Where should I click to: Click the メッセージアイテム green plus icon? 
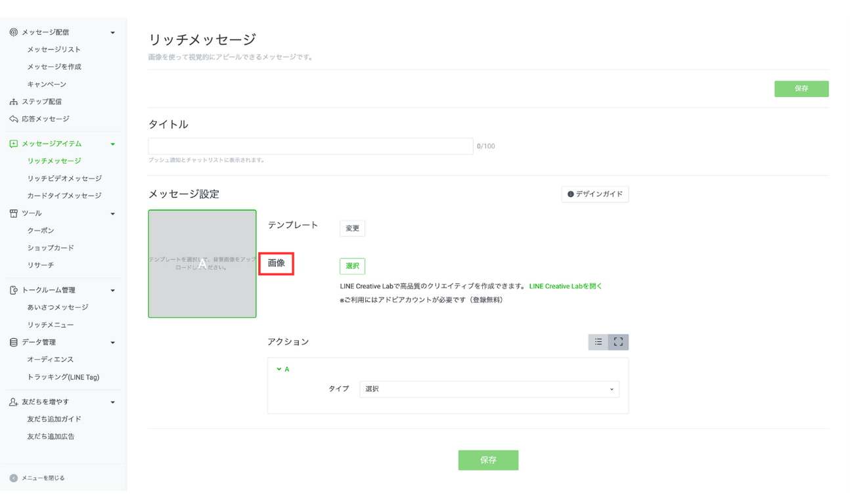click(x=13, y=144)
